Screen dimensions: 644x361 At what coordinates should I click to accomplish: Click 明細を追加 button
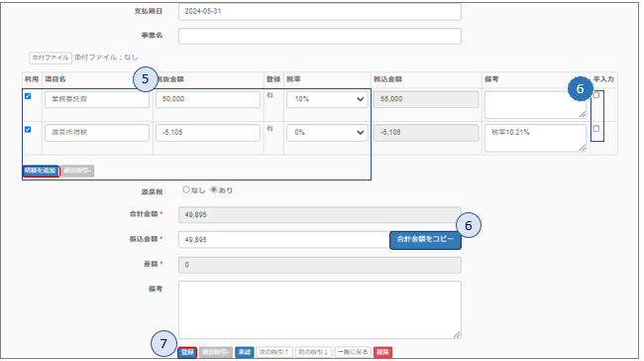(x=41, y=171)
